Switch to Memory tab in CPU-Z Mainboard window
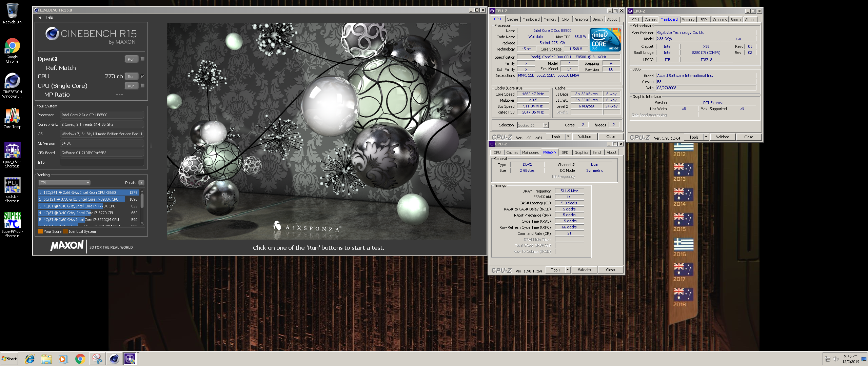The image size is (868, 366). click(x=688, y=20)
